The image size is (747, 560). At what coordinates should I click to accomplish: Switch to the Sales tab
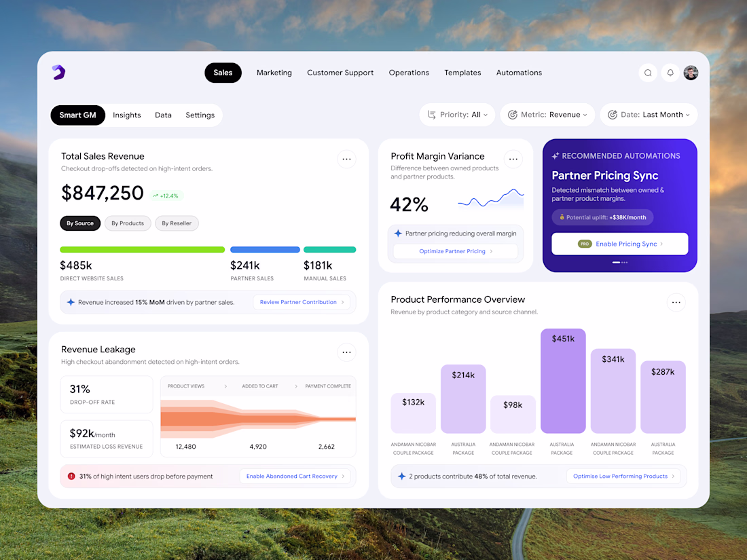[223, 73]
